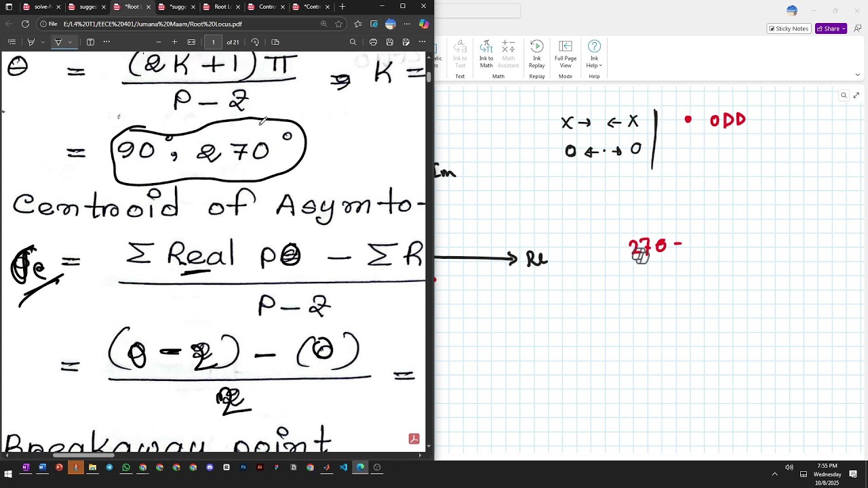Open more PDF tools next to the Add text tool
The image size is (868, 488).
[x=106, y=42]
